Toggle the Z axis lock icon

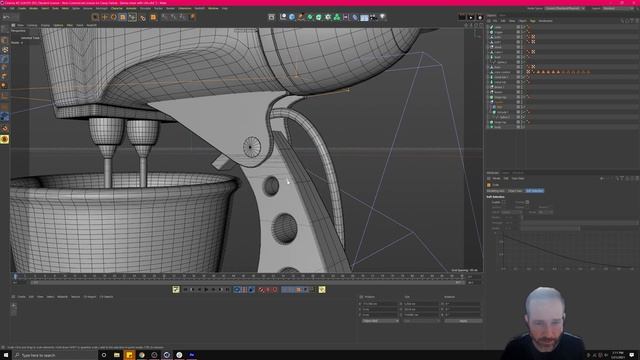(x=182, y=17)
